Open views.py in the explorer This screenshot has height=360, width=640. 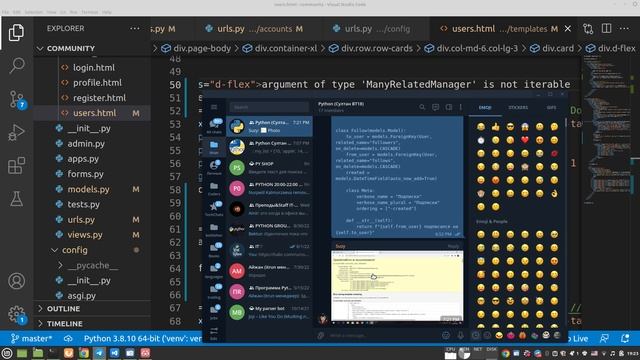point(85,235)
